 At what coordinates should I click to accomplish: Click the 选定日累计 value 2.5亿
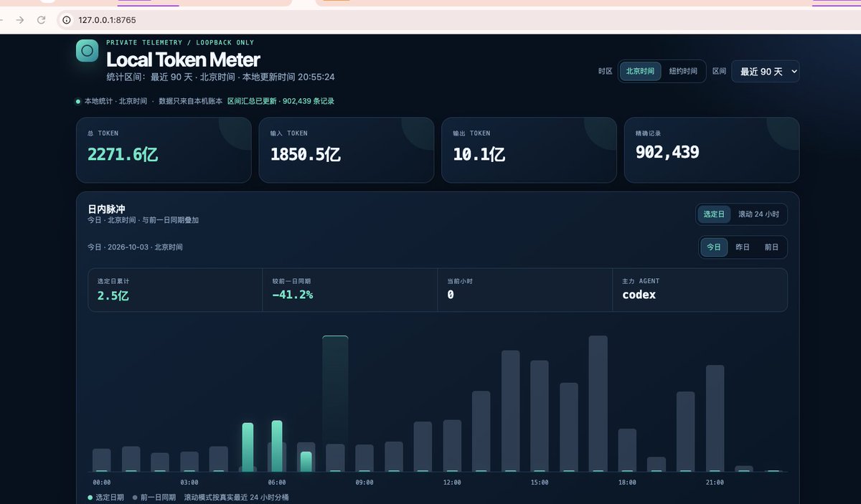(113, 295)
